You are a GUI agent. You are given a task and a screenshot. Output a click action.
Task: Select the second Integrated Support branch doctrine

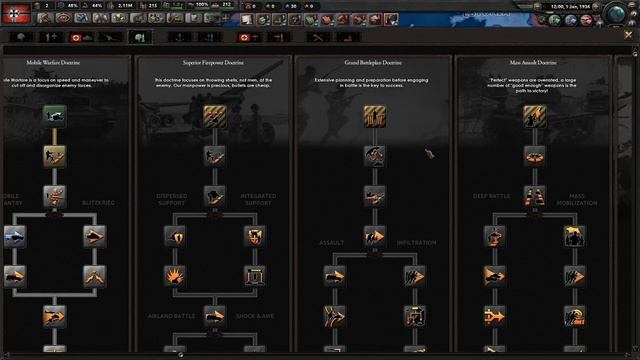point(255,276)
